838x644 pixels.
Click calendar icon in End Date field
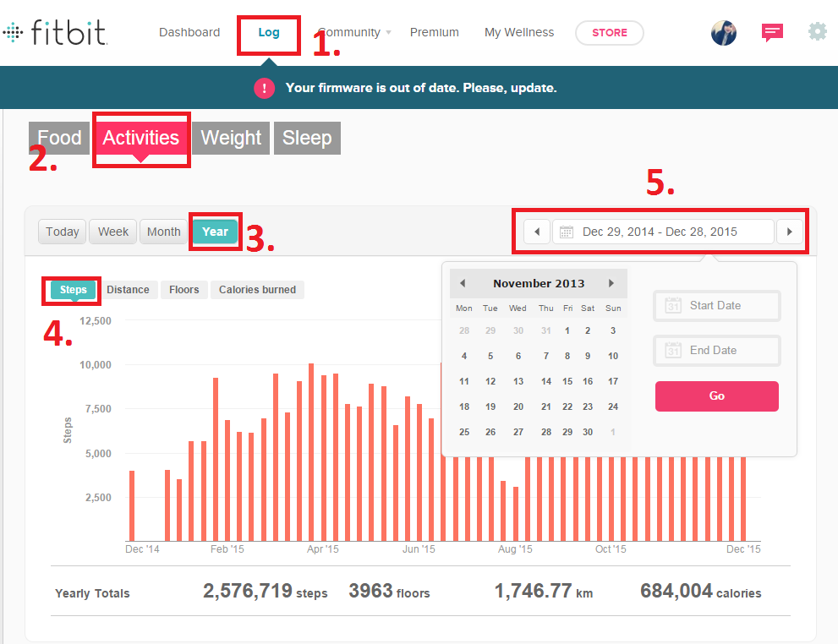(x=673, y=350)
